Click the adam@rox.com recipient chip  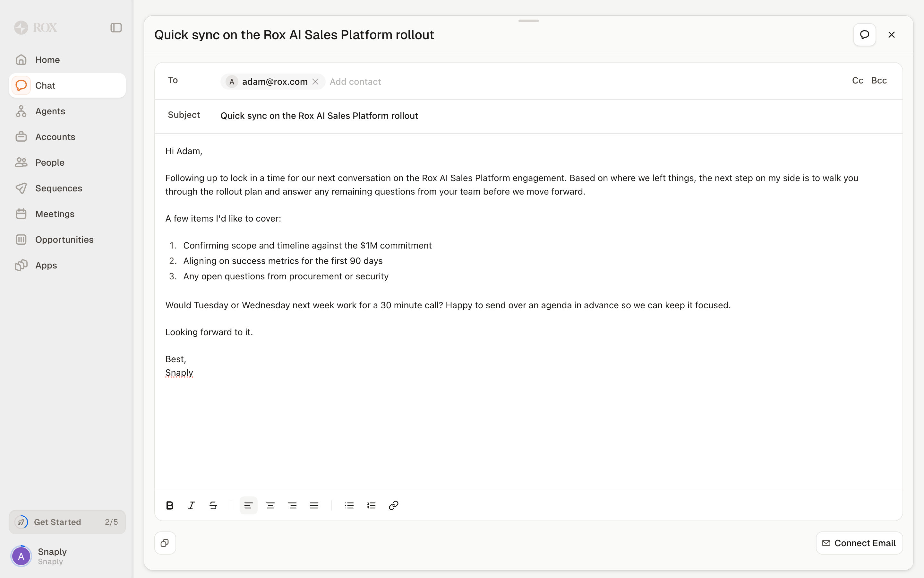click(273, 82)
